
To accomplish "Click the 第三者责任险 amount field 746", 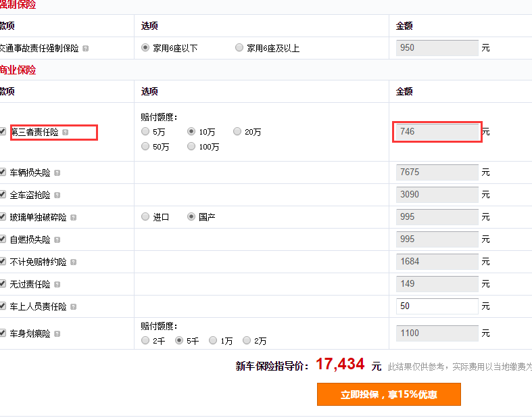I will [x=437, y=132].
